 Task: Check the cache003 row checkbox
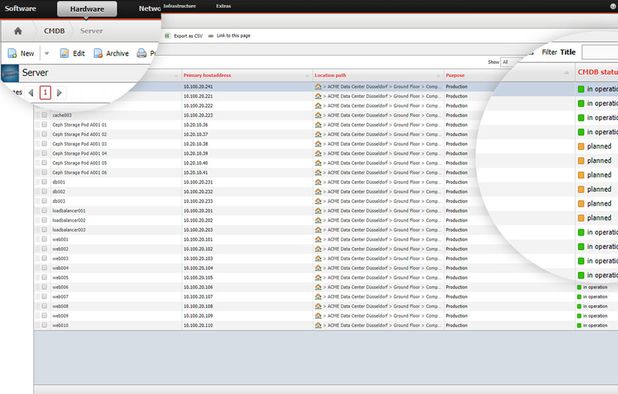(x=44, y=115)
